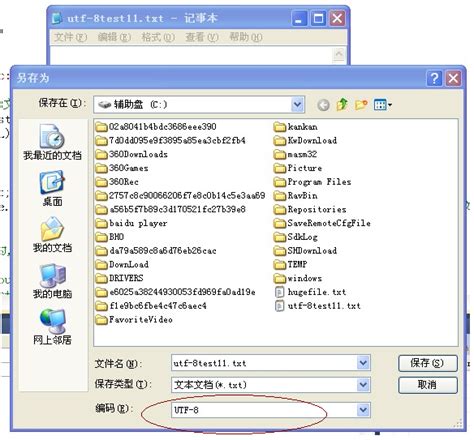
Task: Open 我最近的文档 in the places bar
Action: pyautogui.click(x=52, y=142)
